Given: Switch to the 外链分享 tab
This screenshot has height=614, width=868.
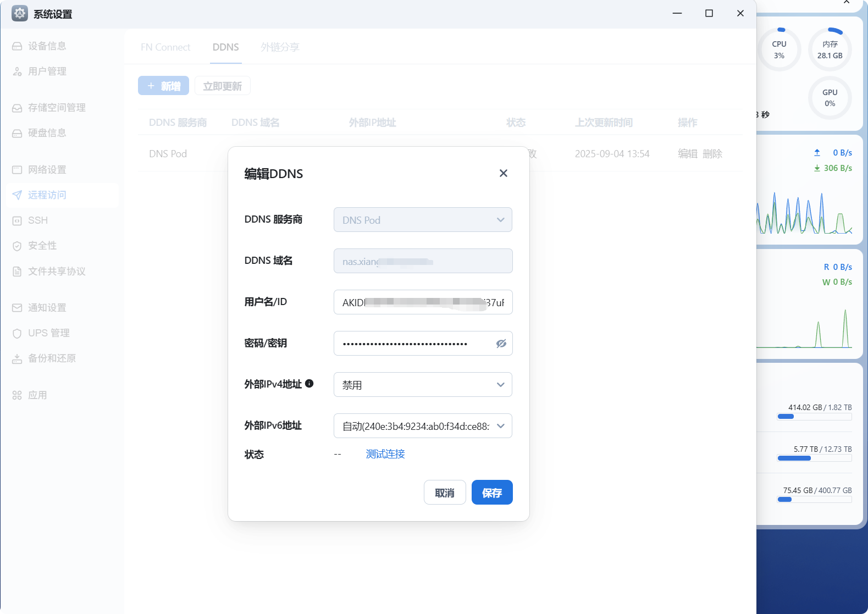Looking at the screenshot, I should [280, 47].
